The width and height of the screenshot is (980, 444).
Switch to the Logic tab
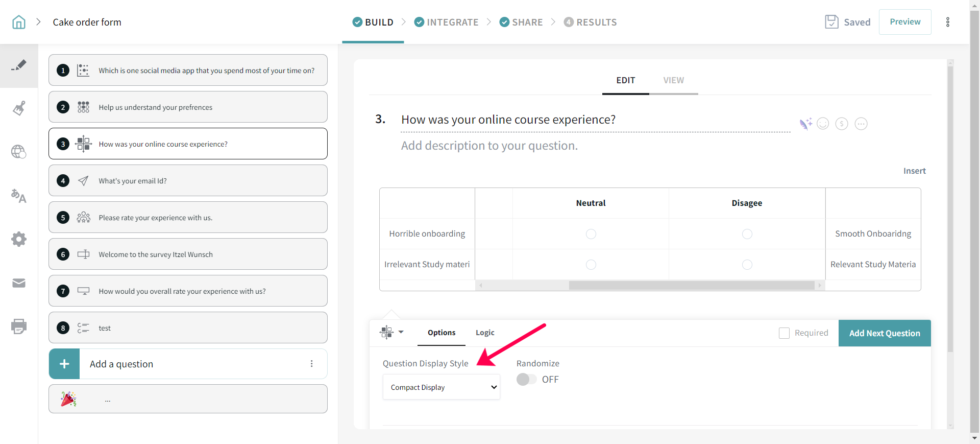pos(485,333)
